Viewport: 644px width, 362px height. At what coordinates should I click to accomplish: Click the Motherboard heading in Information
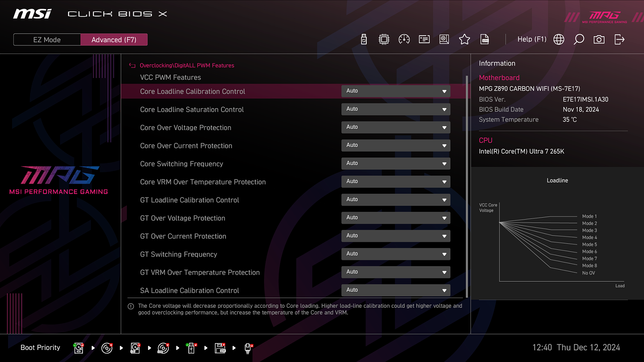(x=499, y=78)
